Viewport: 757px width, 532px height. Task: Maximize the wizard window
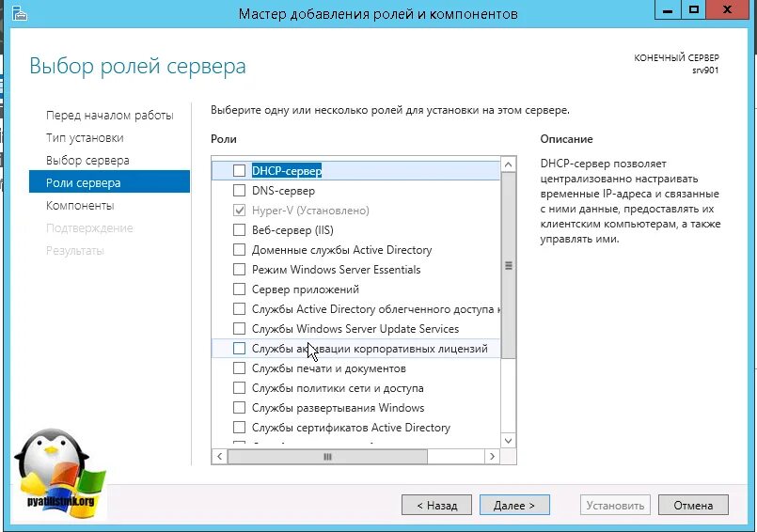pyautogui.click(x=694, y=9)
